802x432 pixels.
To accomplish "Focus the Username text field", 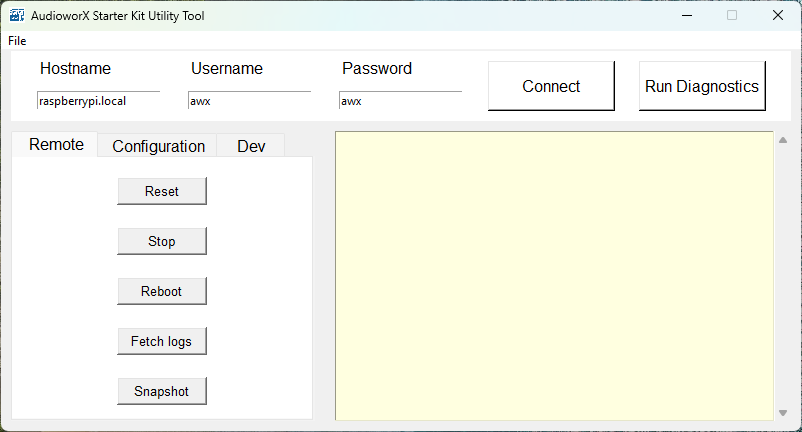I will coord(249,101).
